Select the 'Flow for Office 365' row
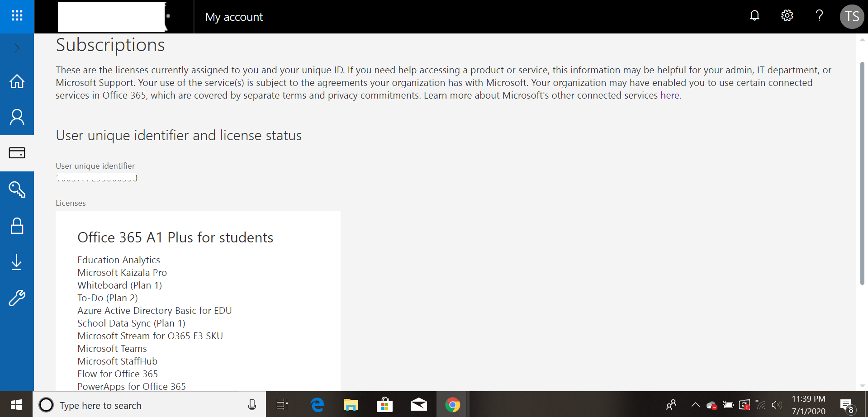Screen dimensions: 868x417 click(x=118, y=374)
